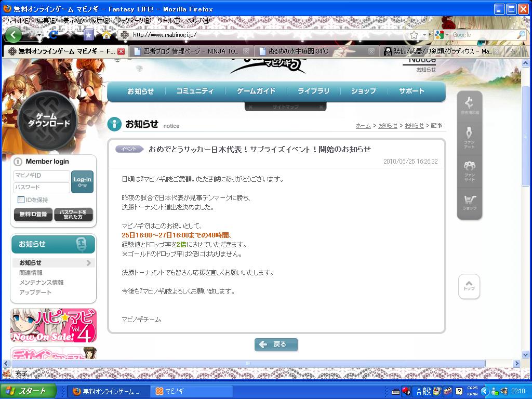
Task: Check the IDを保持 checkbox
Action: click(x=21, y=200)
